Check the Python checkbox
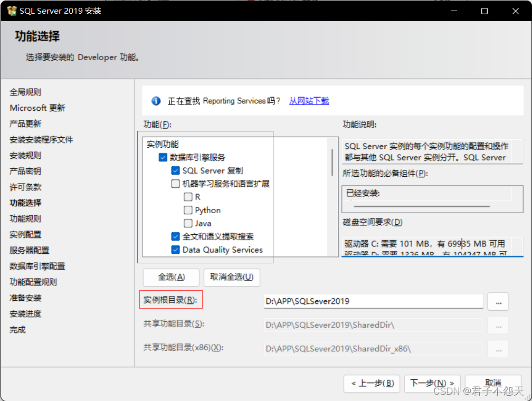 188,210
